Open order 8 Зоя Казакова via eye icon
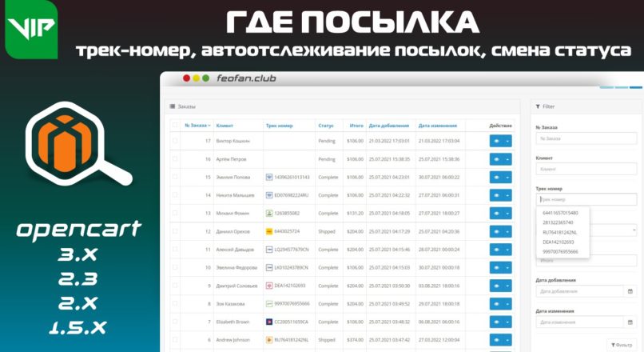Screen dimensions: 644x352 496,304
